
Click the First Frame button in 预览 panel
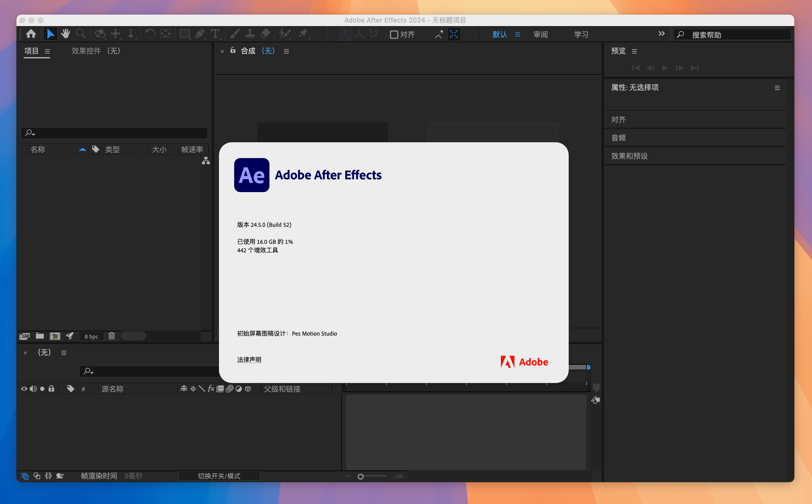coord(636,68)
